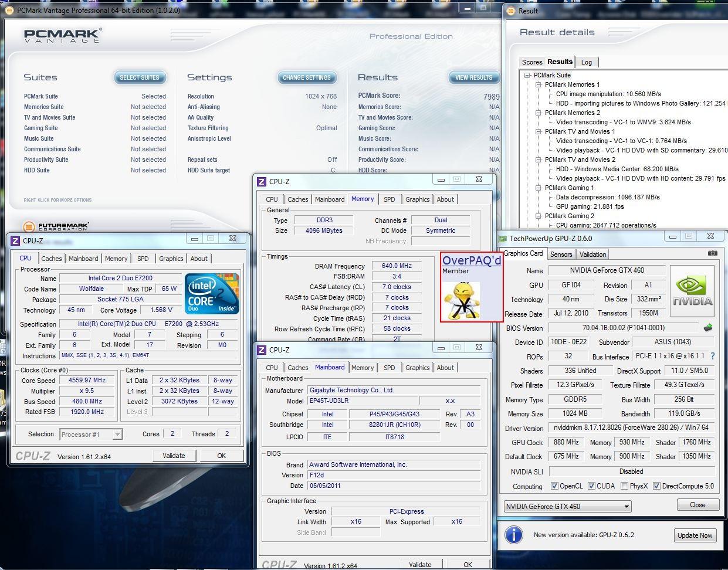Click the Memories Suite row
The image size is (728, 570).
[95, 107]
